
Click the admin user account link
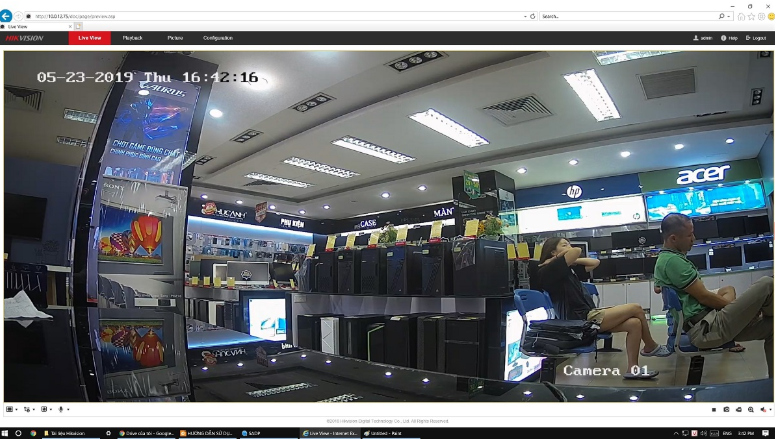[702, 38]
